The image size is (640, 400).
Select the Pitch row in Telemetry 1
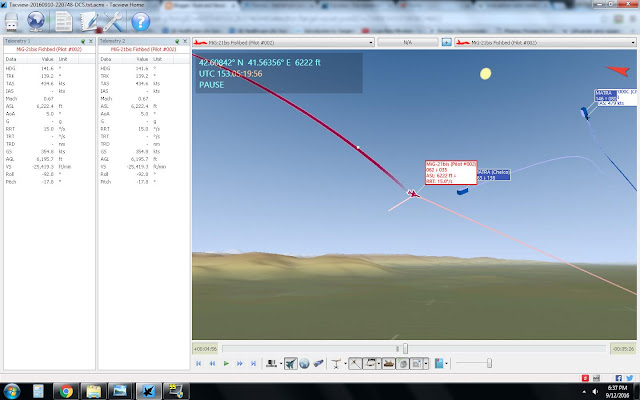[49, 182]
